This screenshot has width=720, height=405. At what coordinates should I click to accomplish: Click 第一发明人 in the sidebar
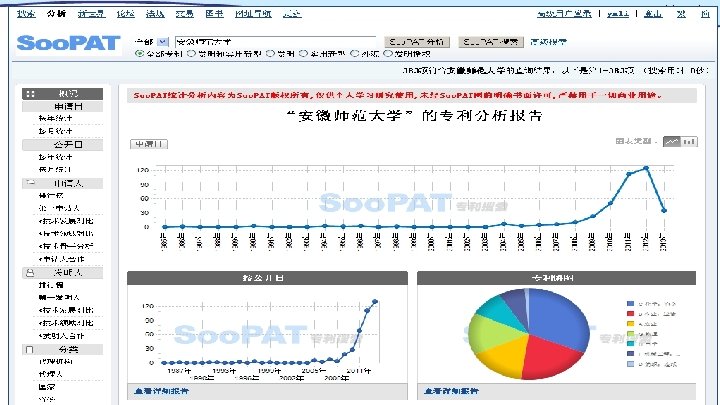click(x=59, y=298)
